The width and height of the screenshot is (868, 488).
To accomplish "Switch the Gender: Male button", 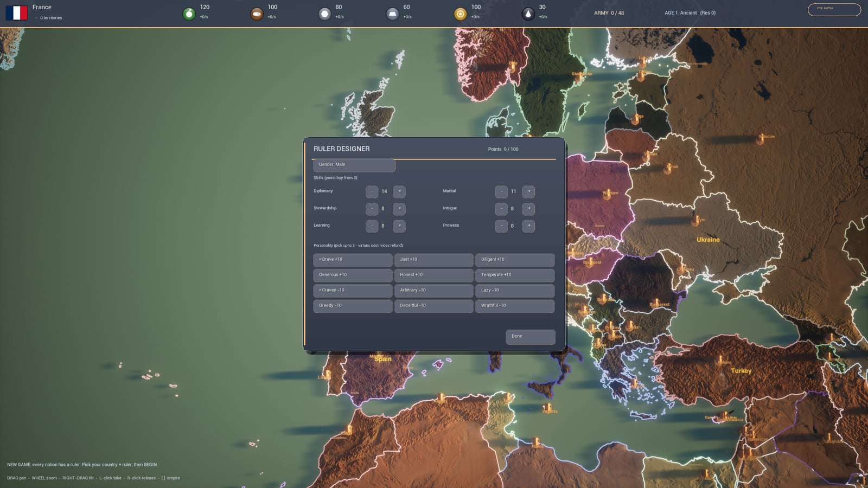I will [354, 165].
